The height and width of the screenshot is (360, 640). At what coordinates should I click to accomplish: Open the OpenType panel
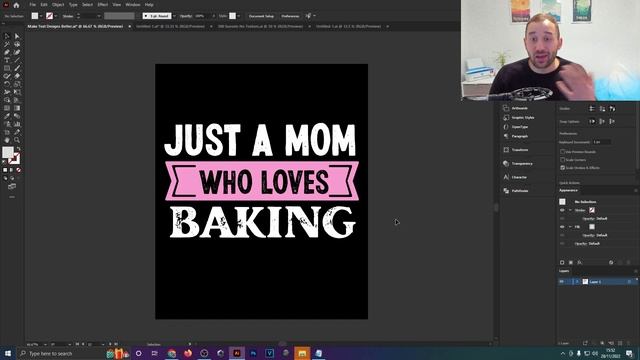(x=516, y=127)
